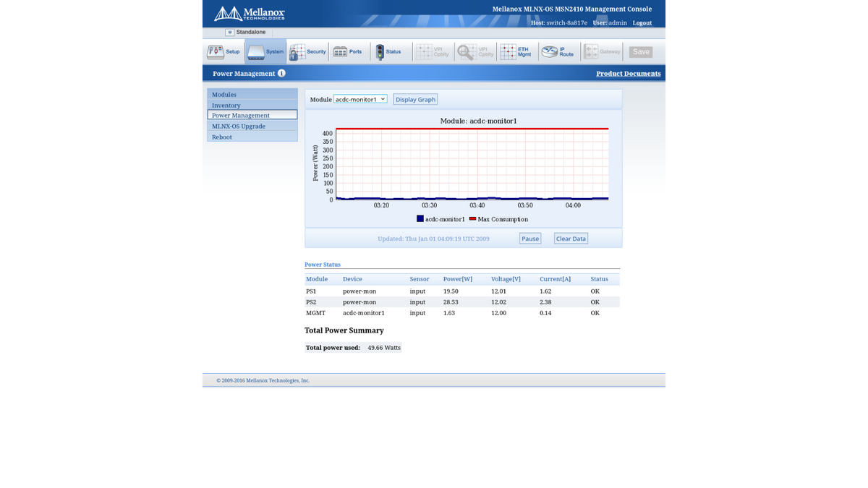868x488 pixels.
Task: Click inside the power graph plot area
Action: click(472, 164)
